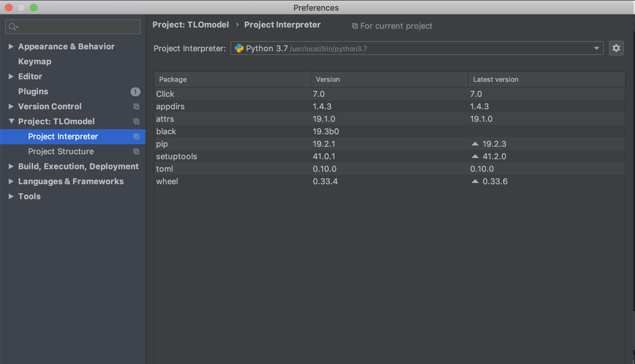Sort by Version column header
This screenshot has height=364, width=635.
pos(389,79)
